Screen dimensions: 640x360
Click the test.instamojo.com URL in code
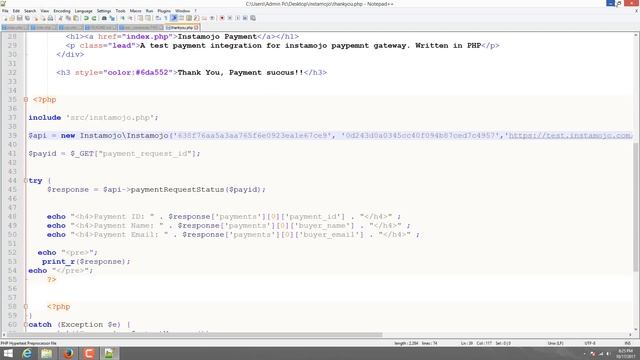[570, 136]
